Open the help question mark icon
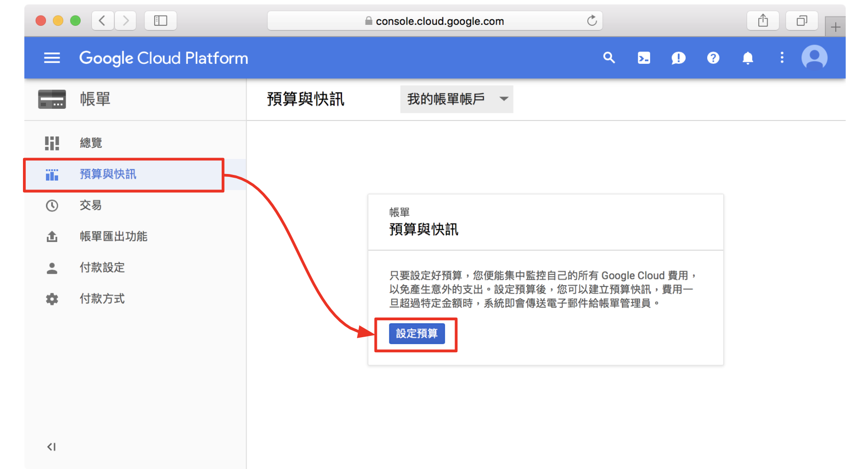 713,58
